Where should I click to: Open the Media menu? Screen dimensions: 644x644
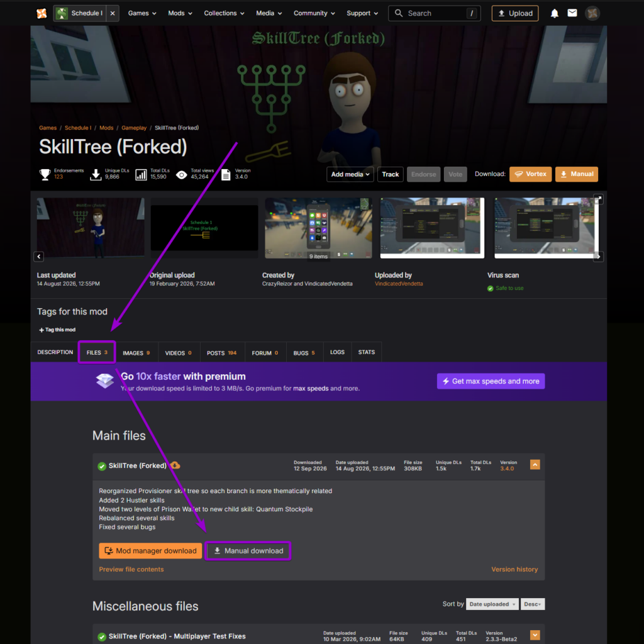click(269, 13)
